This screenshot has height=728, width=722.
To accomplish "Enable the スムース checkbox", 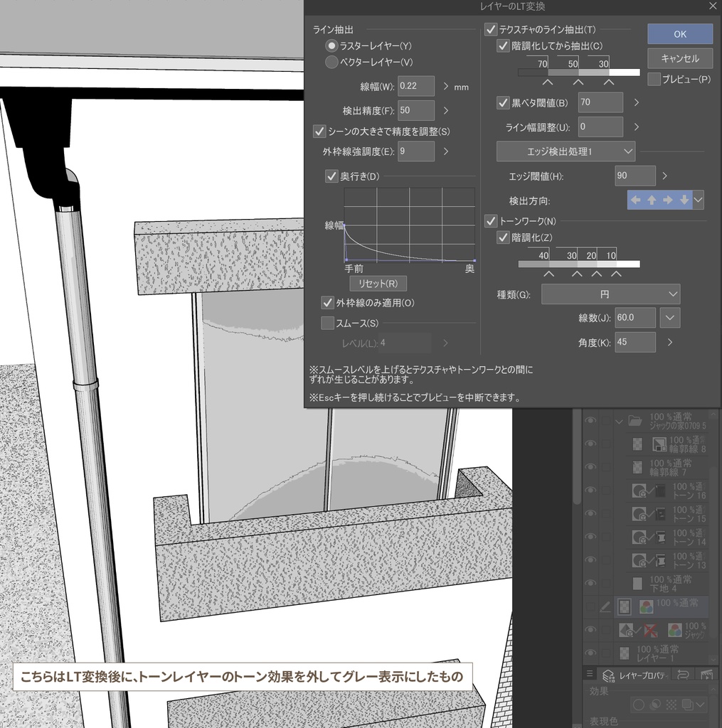I will (327, 323).
